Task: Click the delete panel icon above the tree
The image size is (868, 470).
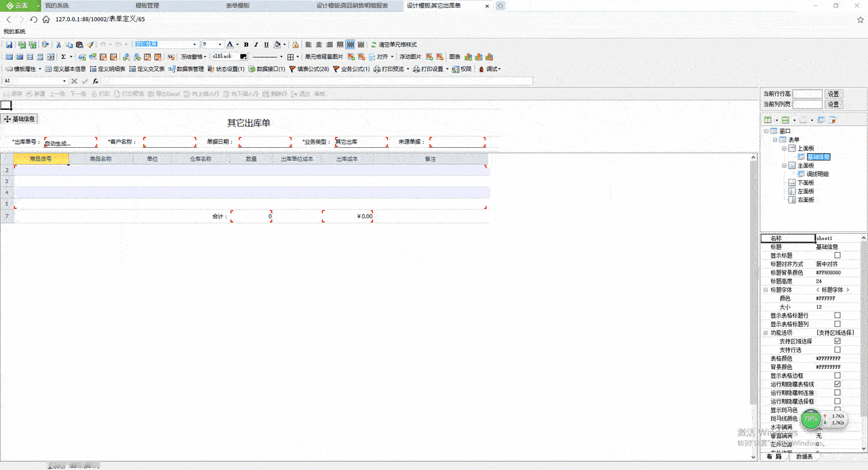Action: (832, 120)
